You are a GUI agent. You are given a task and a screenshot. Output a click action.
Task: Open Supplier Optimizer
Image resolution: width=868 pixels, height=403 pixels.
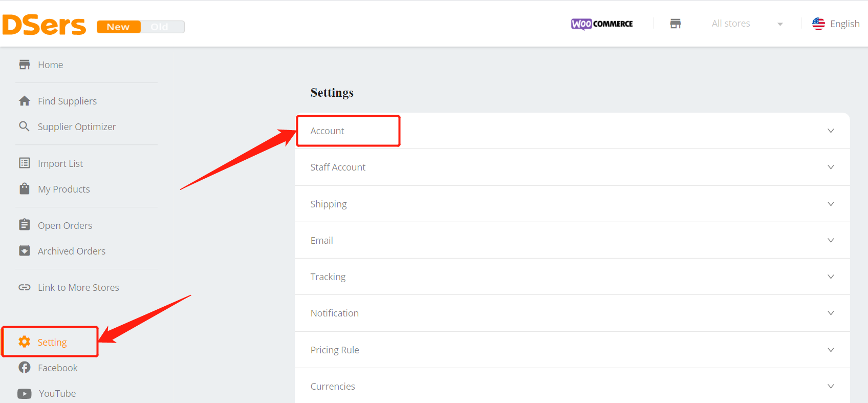[x=77, y=126]
